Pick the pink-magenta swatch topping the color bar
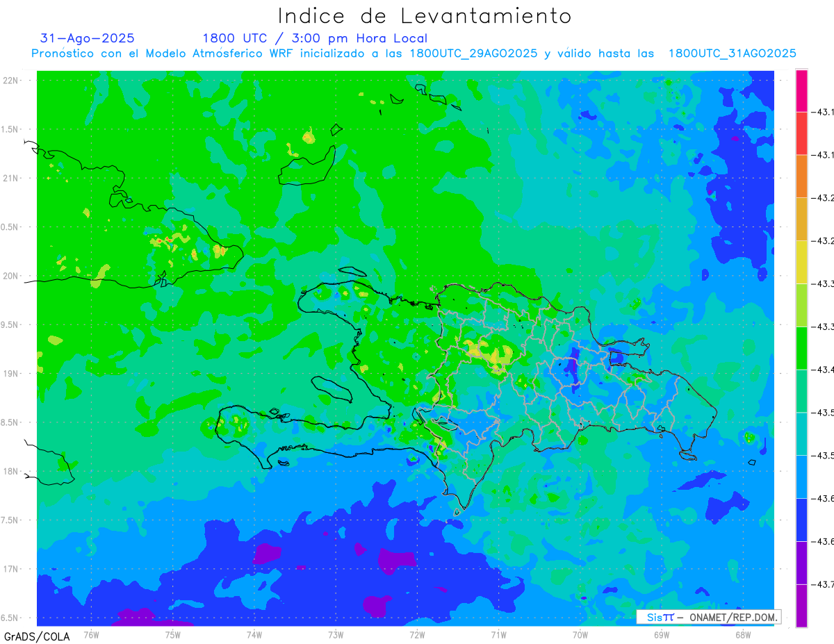834x644 pixels. (801, 90)
